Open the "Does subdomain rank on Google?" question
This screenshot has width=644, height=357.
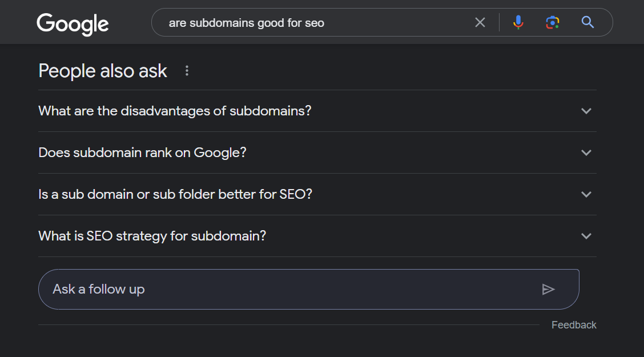click(142, 153)
